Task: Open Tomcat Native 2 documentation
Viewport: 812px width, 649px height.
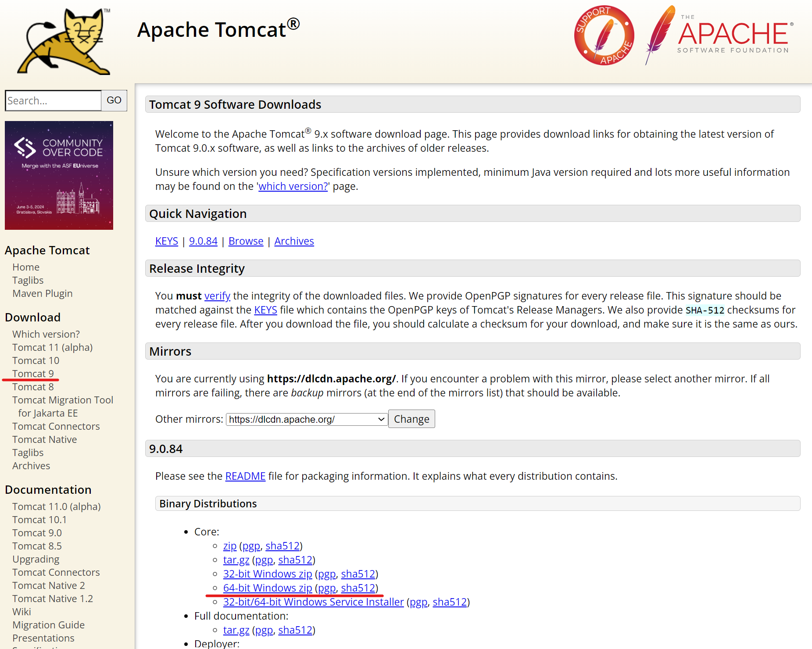Action: tap(49, 585)
